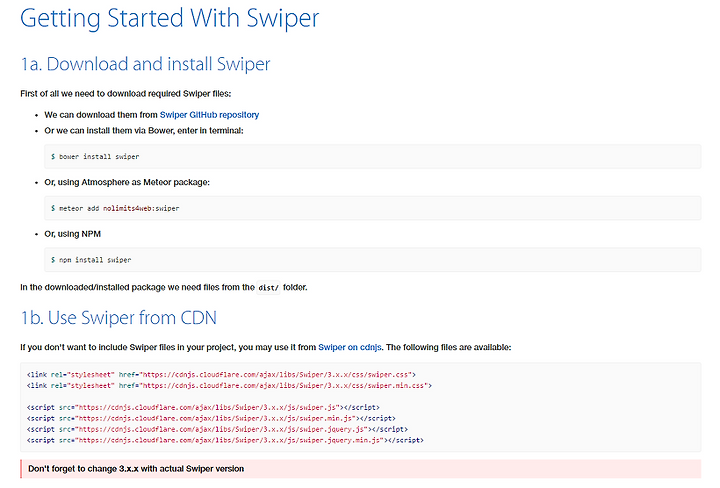Viewport: 720px width, 488px height.
Task: Click the 3.x.x version change warning note
Action: coord(360,469)
